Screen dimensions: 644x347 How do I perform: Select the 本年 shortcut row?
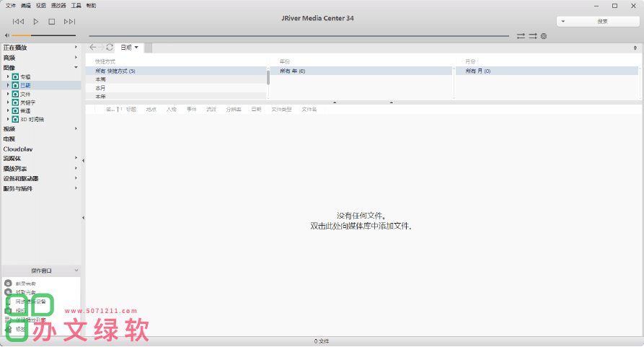[176, 97]
